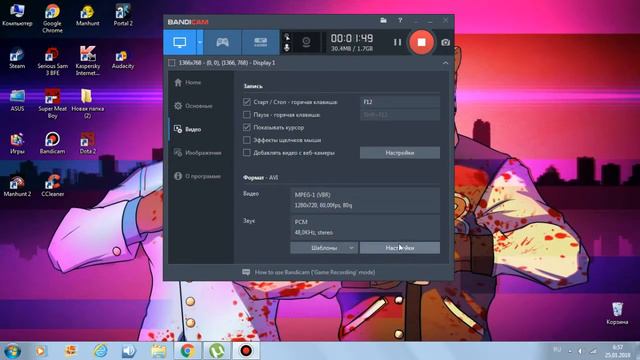The image size is (640, 360).
Task: Open Super Meat Boy shortcut
Action: coord(52,103)
